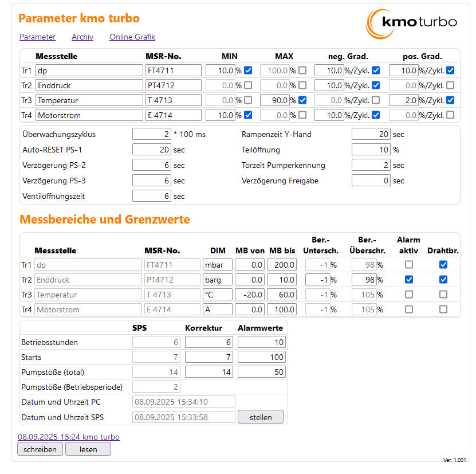The image size is (476, 474).
Task: Click the Starts Korrektur field
Action: [209, 357]
